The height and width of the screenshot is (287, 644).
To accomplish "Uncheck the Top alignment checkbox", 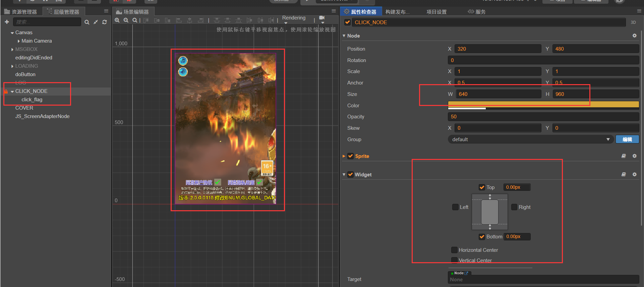I will click(482, 187).
